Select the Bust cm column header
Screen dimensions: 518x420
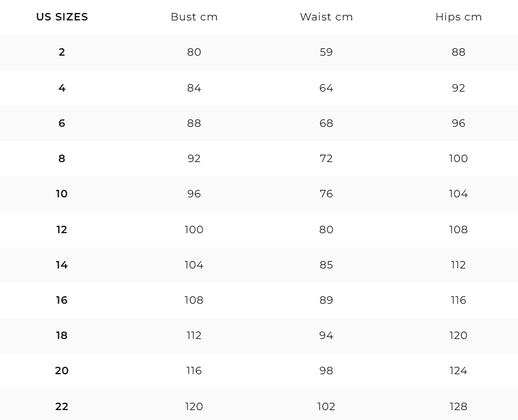pos(194,17)
